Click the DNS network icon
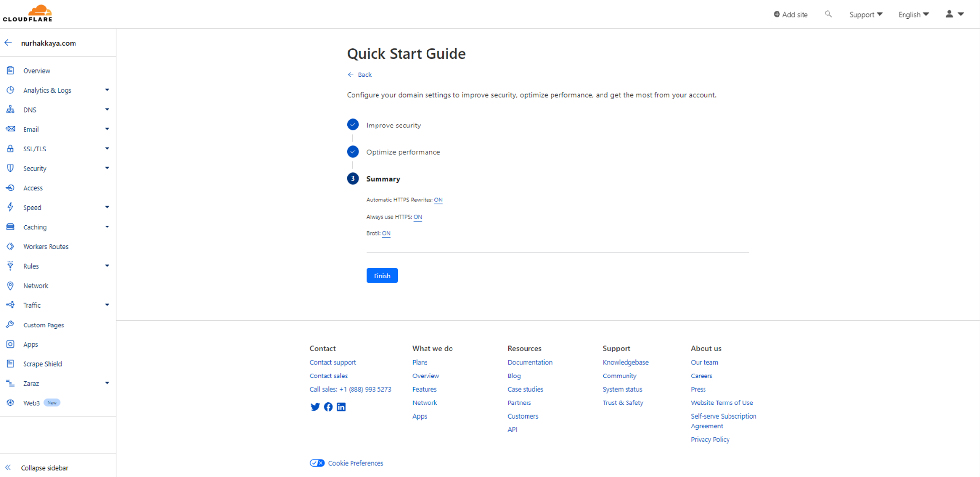Screen dimensions: 980x477 pyautogui.click(x=10, y=110)
